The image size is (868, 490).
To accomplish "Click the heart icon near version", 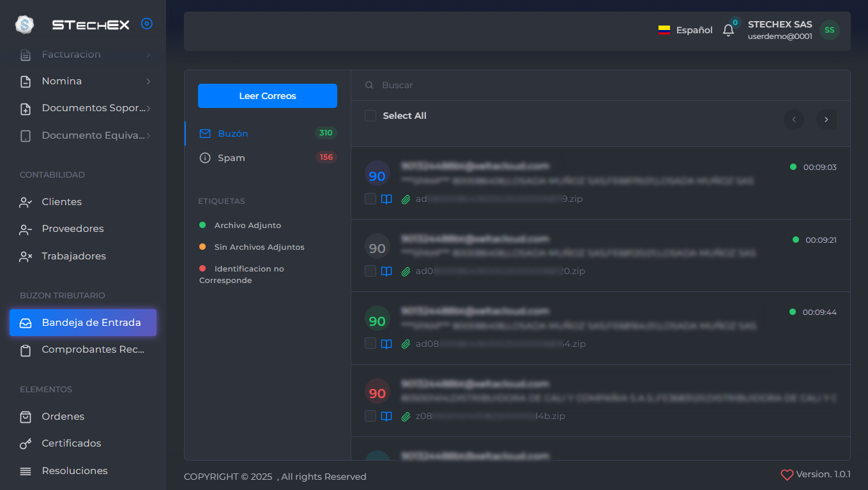I will tap(787, 475).
